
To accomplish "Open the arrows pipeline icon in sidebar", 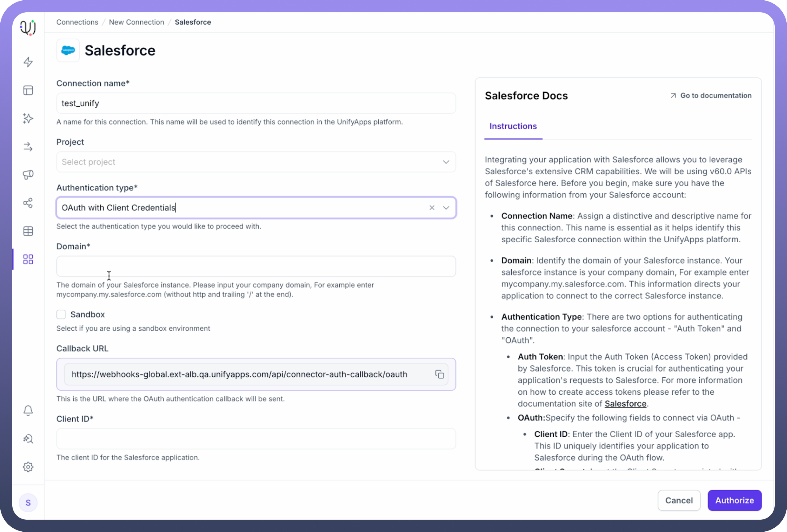I will click(x=28, y=147).
